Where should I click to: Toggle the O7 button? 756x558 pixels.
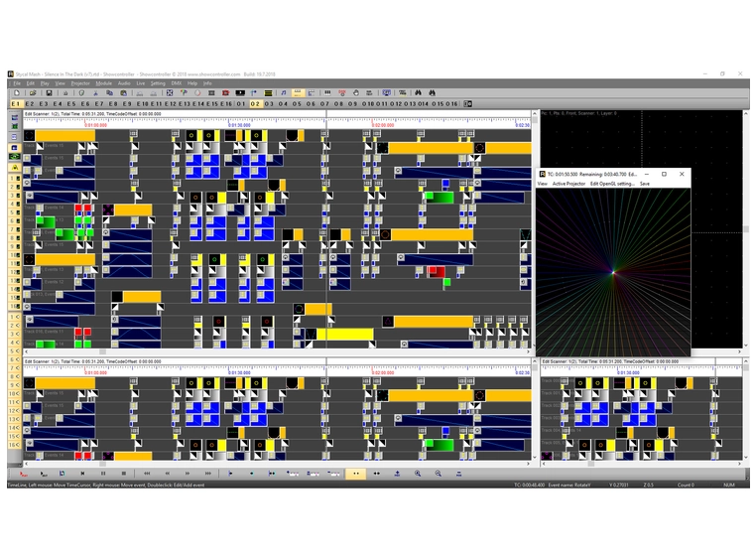(324, 104)
